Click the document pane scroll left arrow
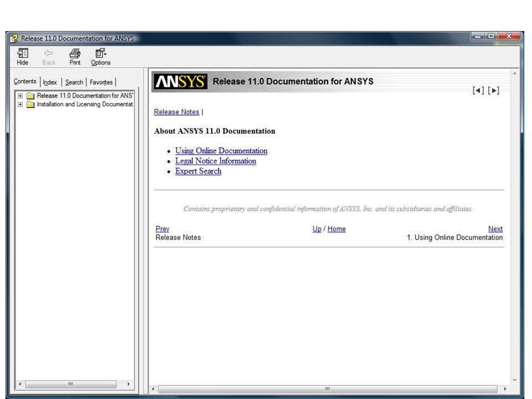 153,389
